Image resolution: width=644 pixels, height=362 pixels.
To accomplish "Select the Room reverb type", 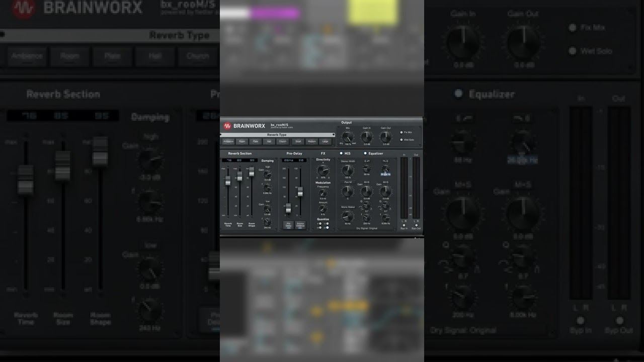I will click(242, 141).
